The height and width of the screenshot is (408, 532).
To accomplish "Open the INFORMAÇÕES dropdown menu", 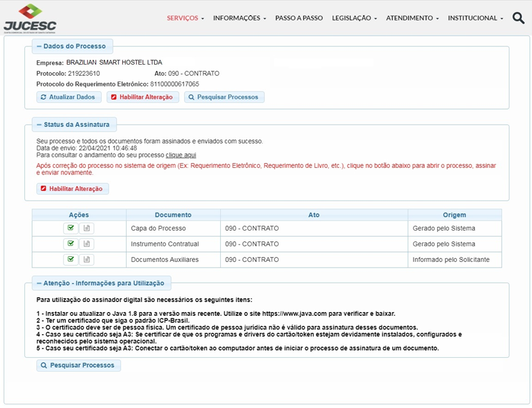I will [x=239, y=18].
